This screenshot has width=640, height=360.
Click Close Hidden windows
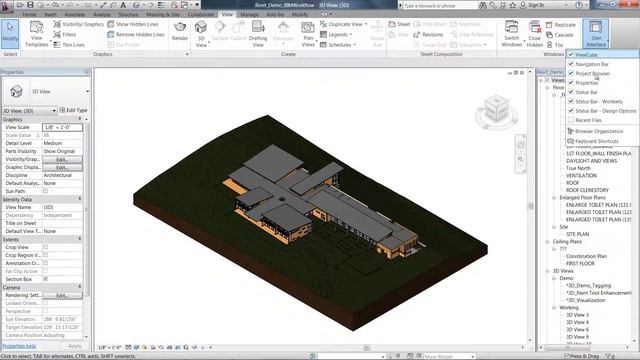[x=534, y=33]
